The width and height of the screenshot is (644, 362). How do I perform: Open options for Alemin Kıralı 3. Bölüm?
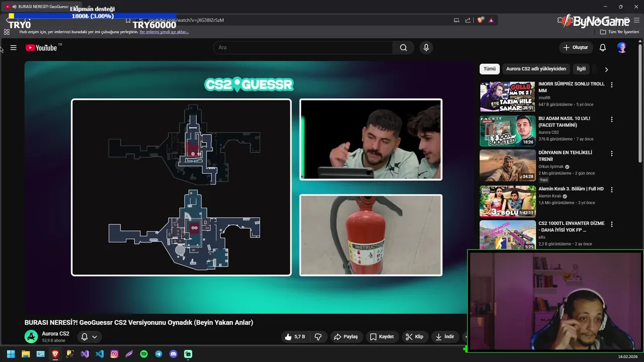tap(612, 190)
